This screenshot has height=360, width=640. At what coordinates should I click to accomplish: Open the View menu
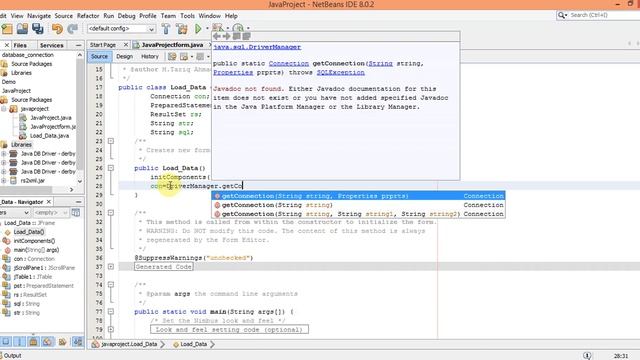click(x=17, y=16)
